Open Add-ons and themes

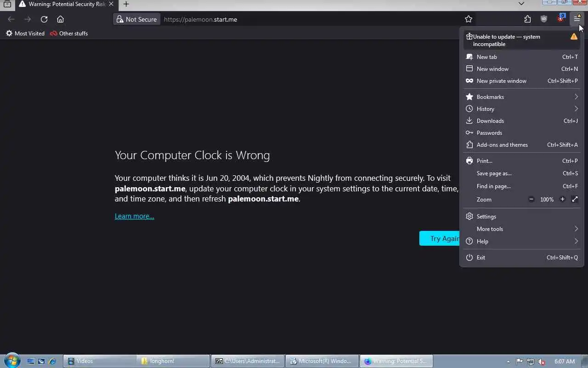[x=522, y=145]
